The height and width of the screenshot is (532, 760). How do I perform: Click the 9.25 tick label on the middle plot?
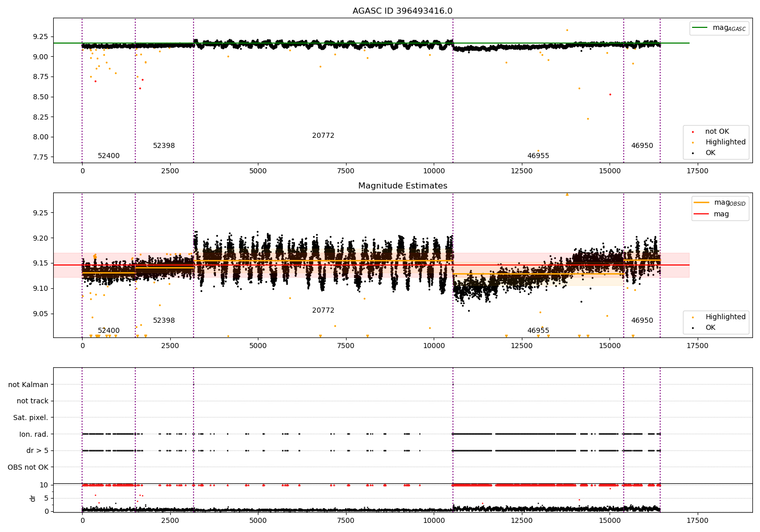pyautogui.click(x=40, y=213)
